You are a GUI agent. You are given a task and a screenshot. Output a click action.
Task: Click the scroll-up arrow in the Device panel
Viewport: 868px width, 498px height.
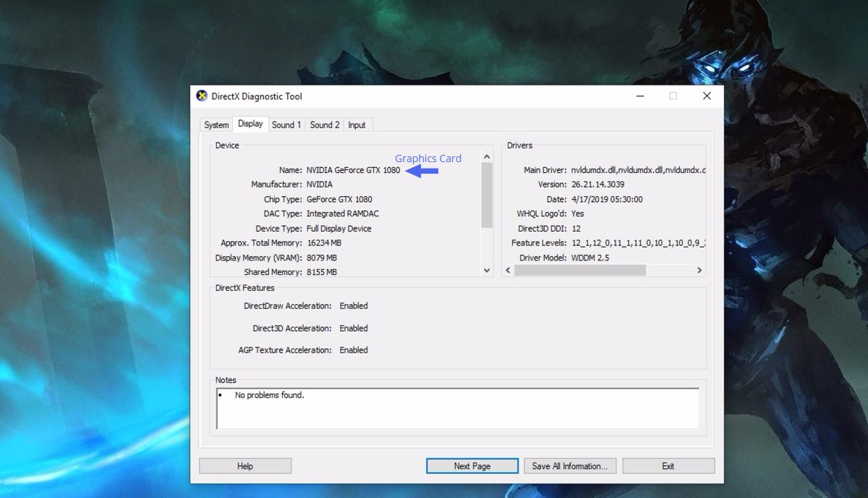click(x=486, y=156)
